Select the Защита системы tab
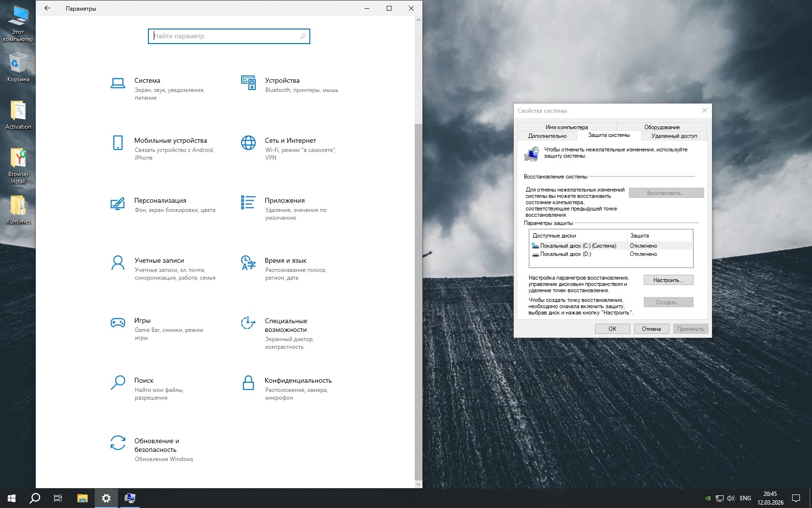The height and width of the screenshot is (508, 812). 609,135
